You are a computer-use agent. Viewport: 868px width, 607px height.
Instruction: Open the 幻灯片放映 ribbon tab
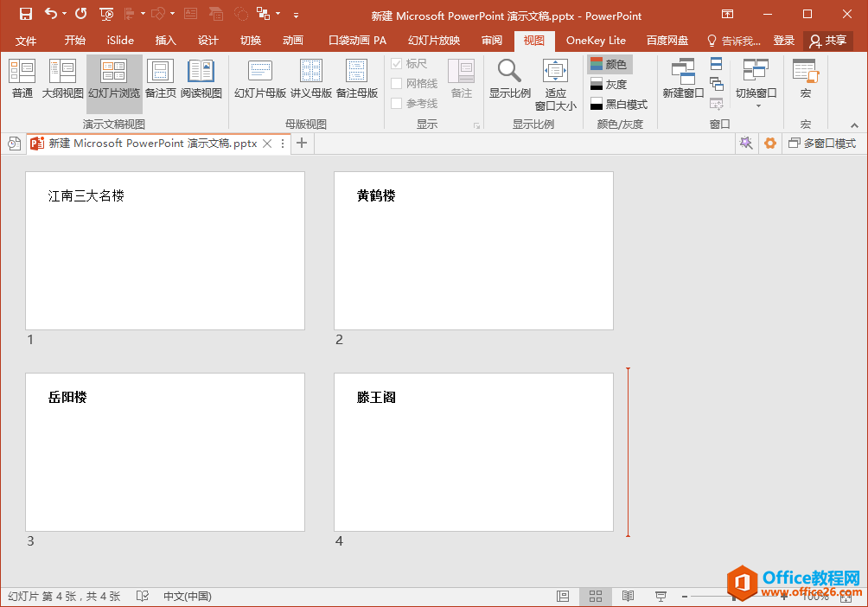tap(434, 41)
